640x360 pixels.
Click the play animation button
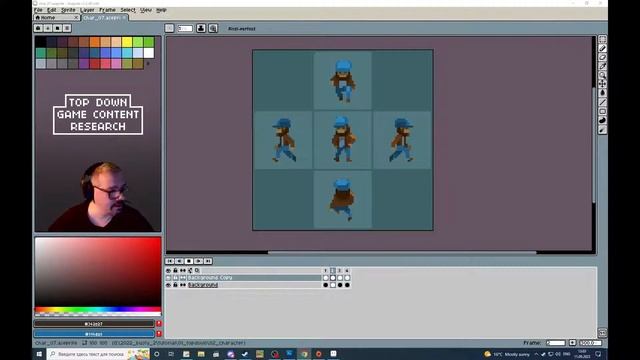189,261
